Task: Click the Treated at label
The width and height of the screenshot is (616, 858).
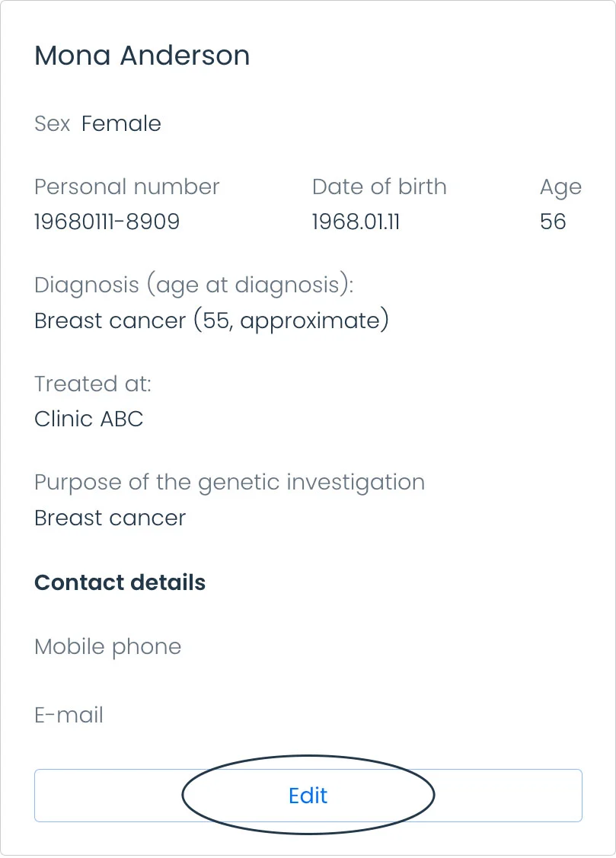Action: (93, 384)
